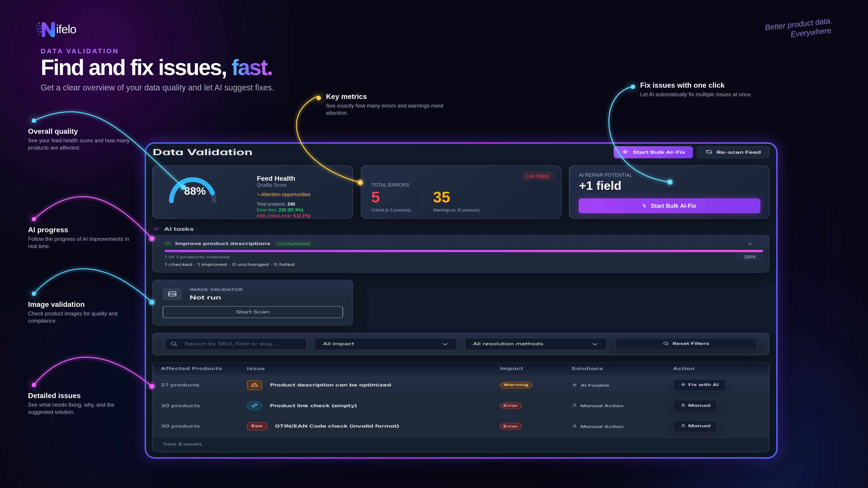Click the attention opportunities arrow icon
Image resolution: width=868 pixels, height=488 pixels.
pos(258,194)
